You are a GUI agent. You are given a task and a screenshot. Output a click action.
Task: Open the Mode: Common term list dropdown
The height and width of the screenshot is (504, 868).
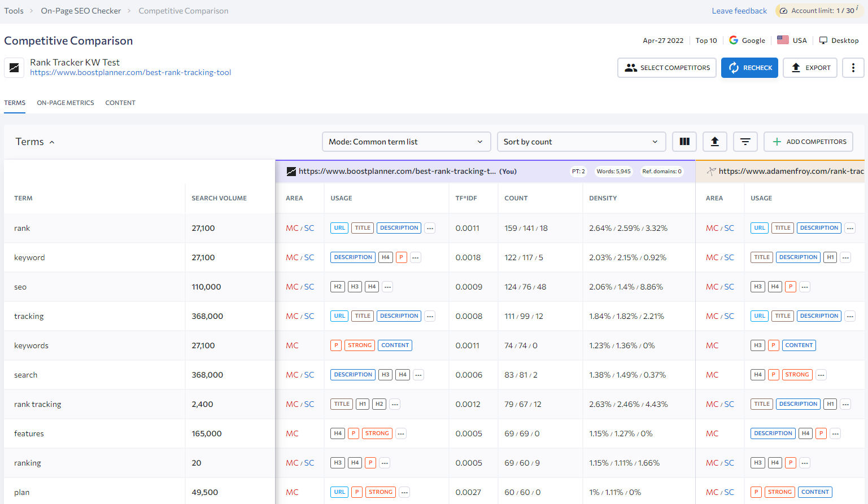pyautogui.click(x=407, y=142)
